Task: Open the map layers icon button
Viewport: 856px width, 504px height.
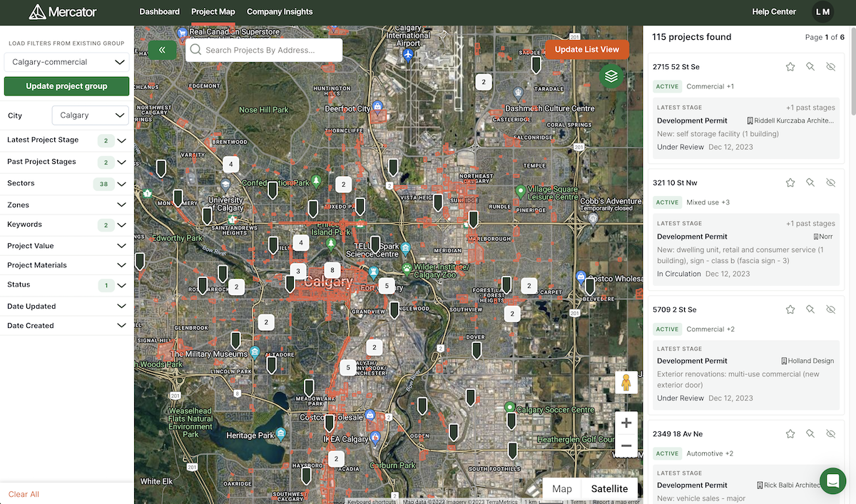Action: pyautogui.click(x=611, y=76)
